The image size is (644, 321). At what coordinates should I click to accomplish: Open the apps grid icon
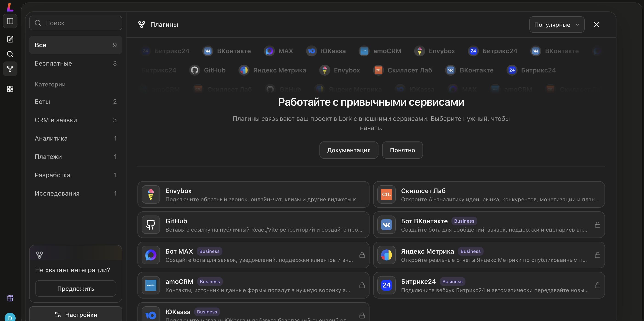point(10,89)
